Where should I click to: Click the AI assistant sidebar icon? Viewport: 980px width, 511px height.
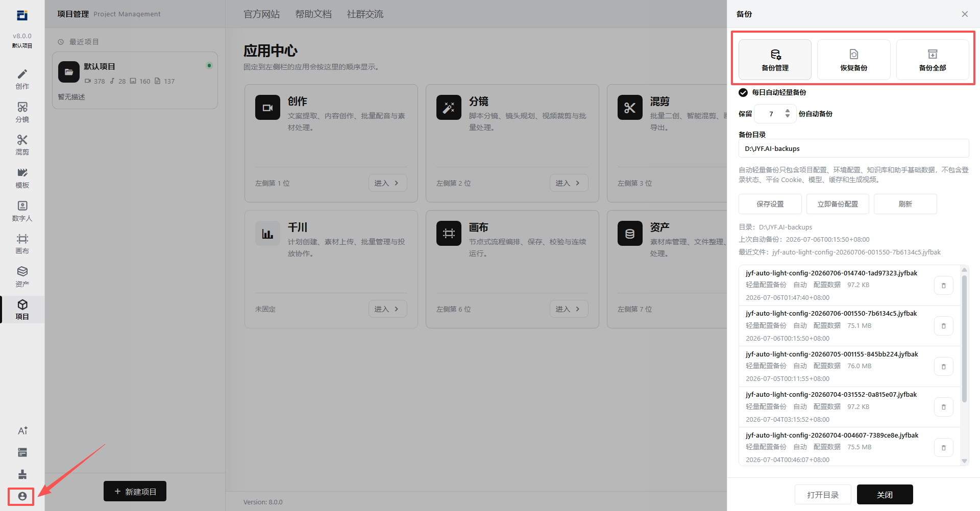point(22,430)
